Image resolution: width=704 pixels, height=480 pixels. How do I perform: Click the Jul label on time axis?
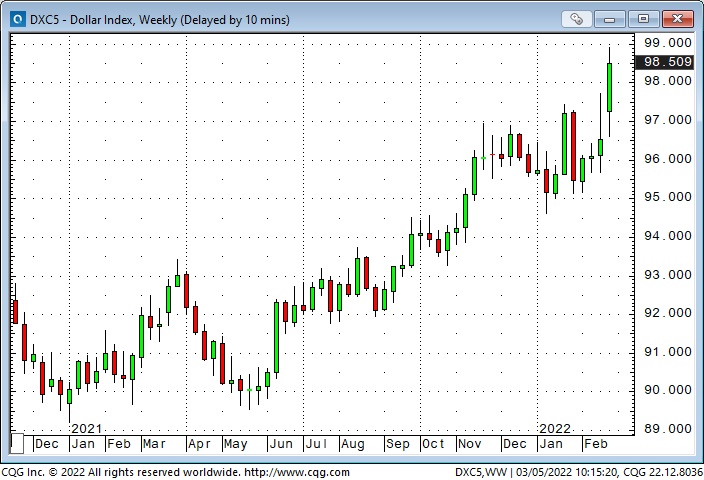point(317,444)
